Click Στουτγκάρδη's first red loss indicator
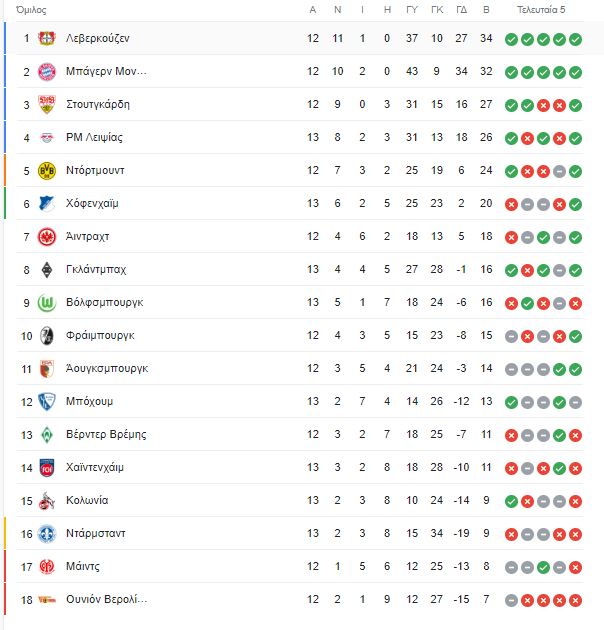This screenshot has width=604, height=630. pos(543,105)
